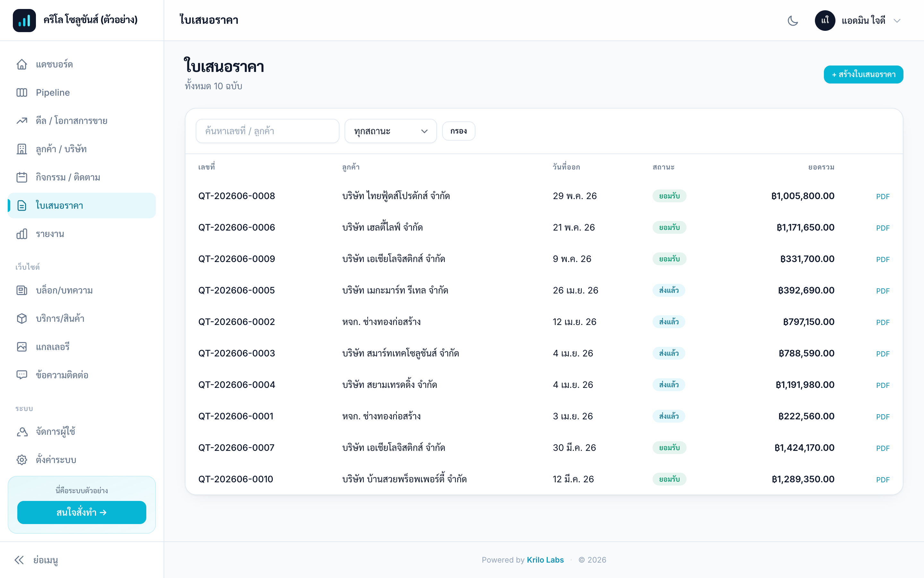Viewport: 924px width, 578px height.
Task: Click the กรอง filter button
Action: click(458, 131)
